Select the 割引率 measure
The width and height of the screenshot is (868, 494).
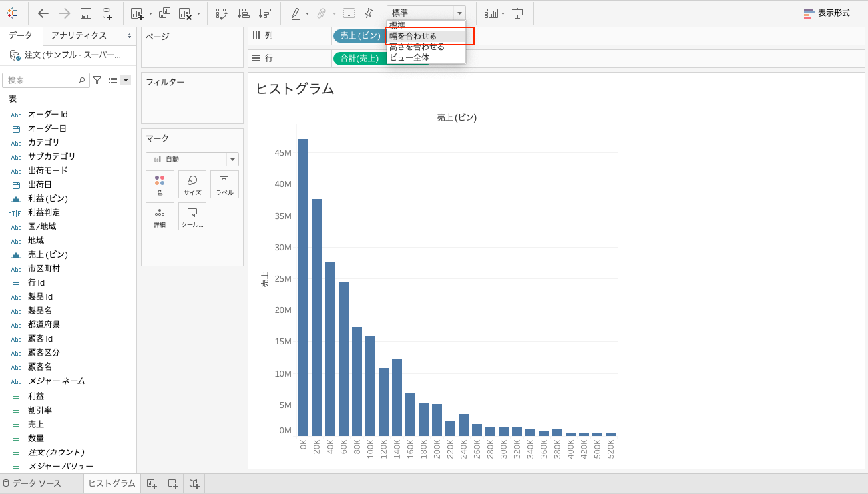tap(40, 410)
